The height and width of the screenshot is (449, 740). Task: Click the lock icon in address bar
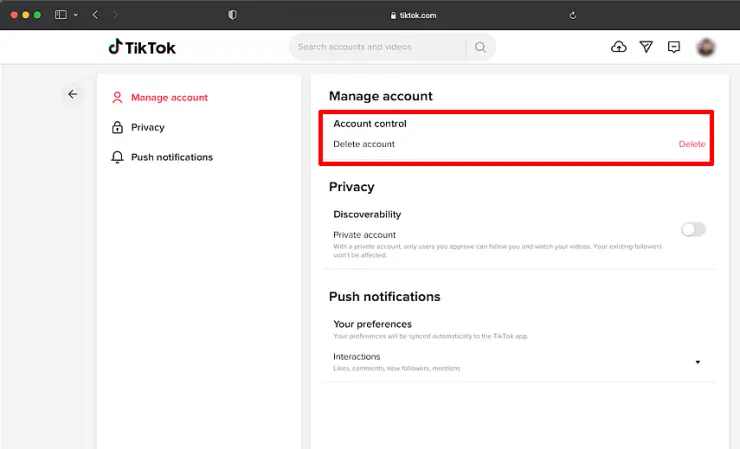[x=393, y=15]
